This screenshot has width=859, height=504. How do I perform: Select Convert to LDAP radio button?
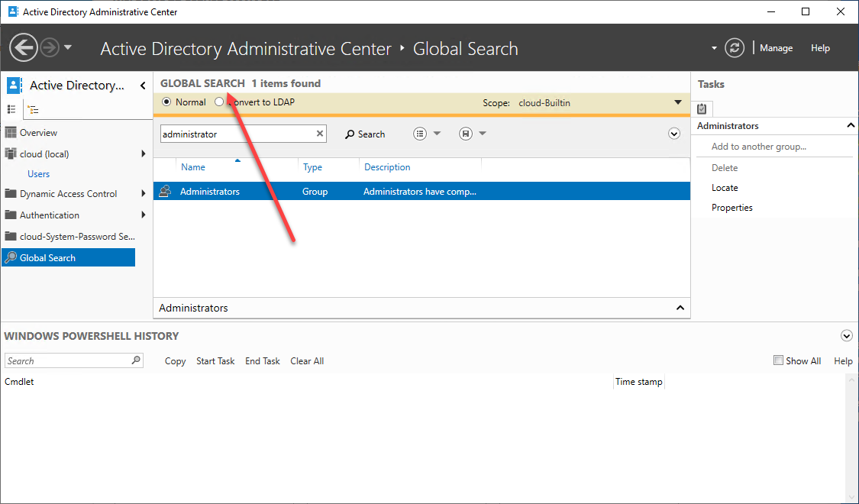[219, 102]
